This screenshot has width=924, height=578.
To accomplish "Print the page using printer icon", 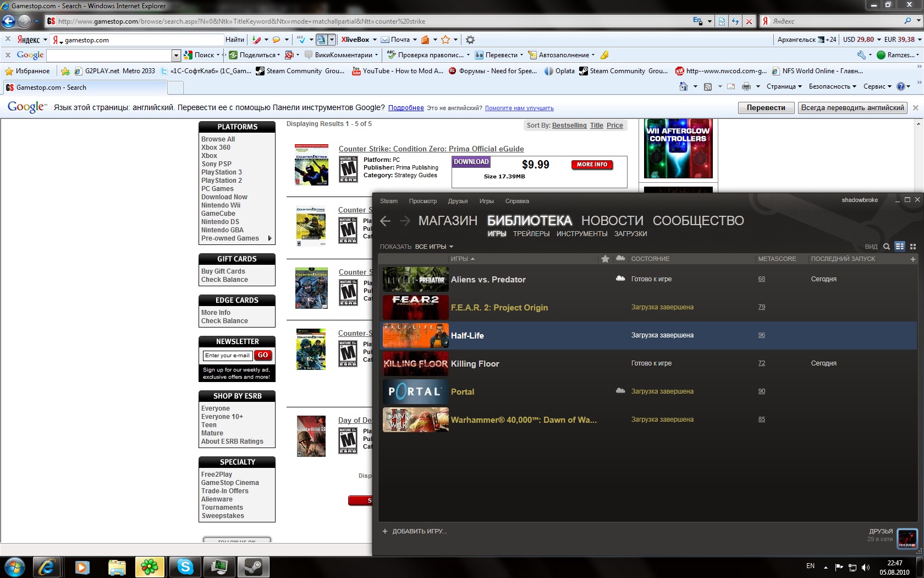I will coord(746,86).
